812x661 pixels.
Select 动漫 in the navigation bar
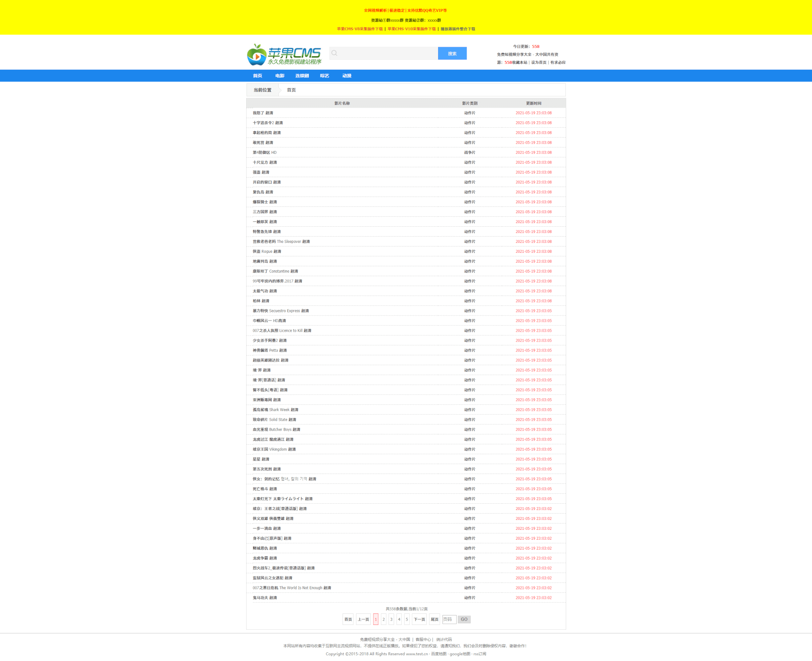click(x=347, y=76)
